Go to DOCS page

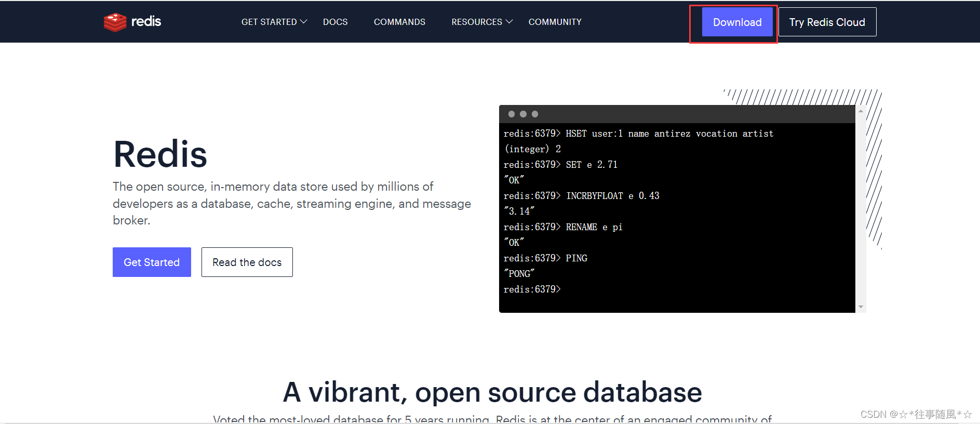[335, 22]
